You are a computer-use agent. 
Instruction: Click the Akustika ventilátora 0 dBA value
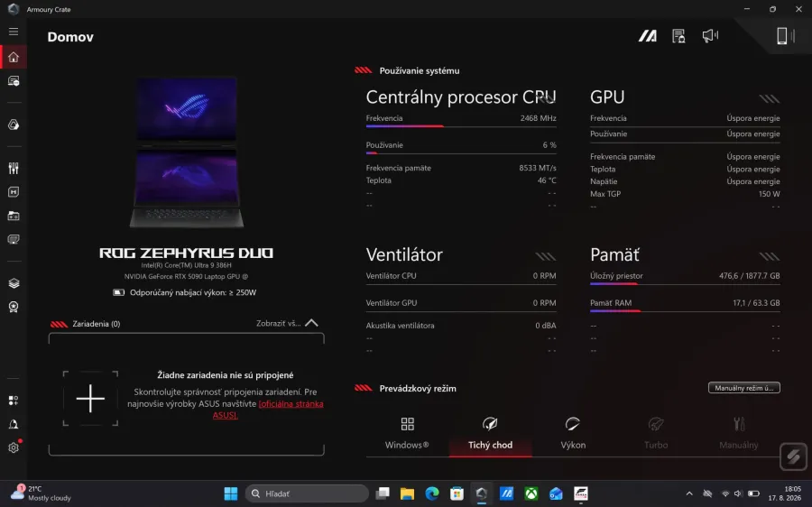546,326
